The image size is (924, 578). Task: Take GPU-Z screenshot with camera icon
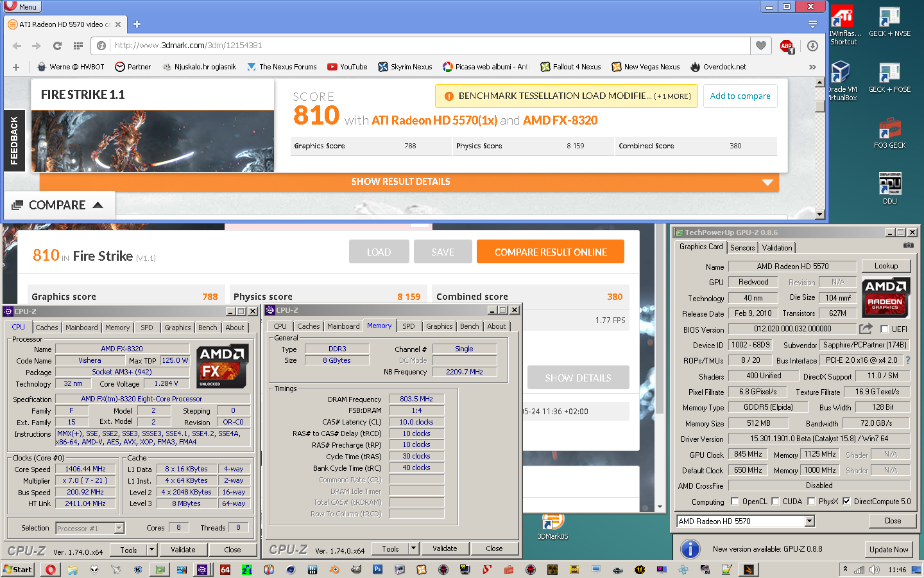909,245
